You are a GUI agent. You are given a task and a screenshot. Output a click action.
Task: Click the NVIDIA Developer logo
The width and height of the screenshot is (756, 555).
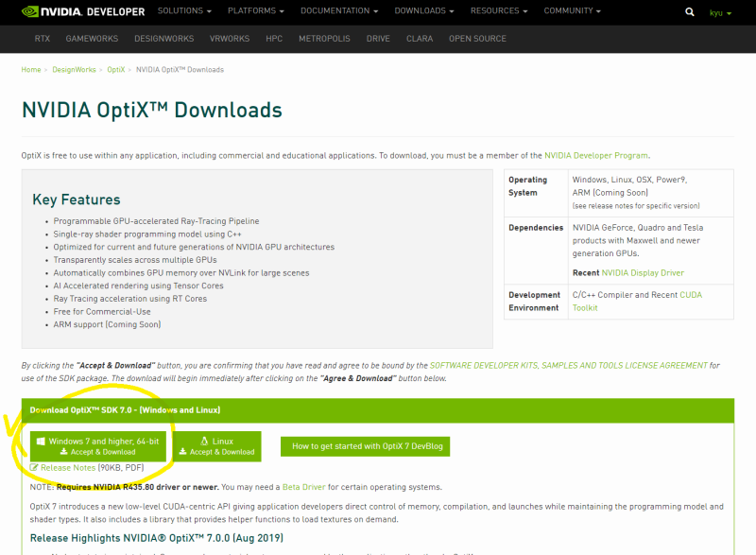[x=83, y=11]
